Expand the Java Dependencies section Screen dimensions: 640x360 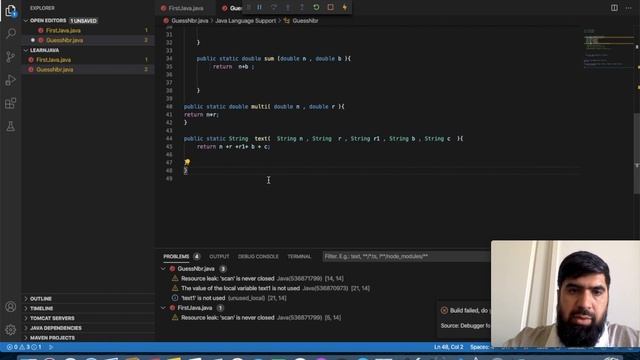pyautogui.click(x=56, y=328)
